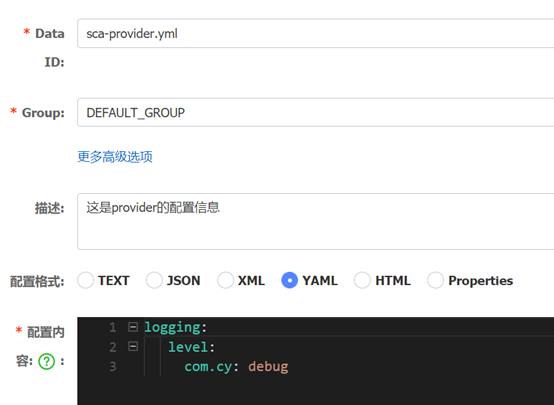Collapse the level fold icon on line 2
The width and height of the screenshot is (554, 405).
click(x=133, y=346)
